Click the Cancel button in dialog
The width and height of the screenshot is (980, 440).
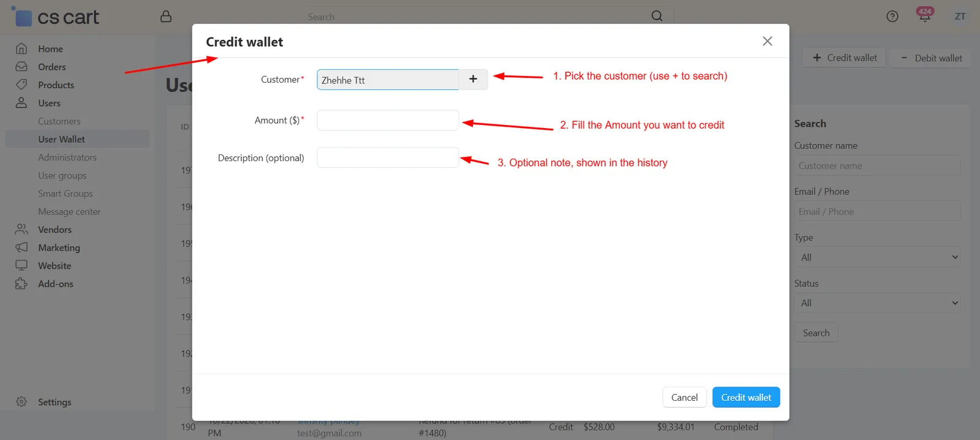pyautogui.click(x=684, y=397)
